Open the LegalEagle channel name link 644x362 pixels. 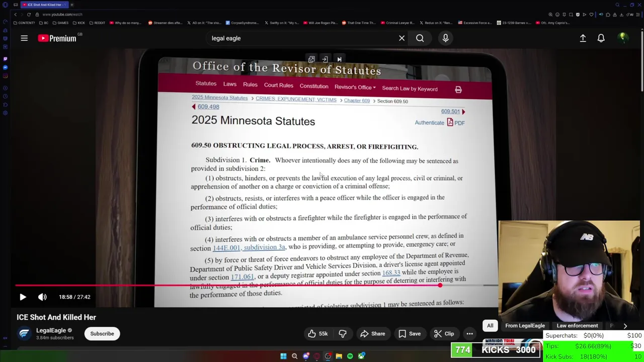(x=51, y=330)
